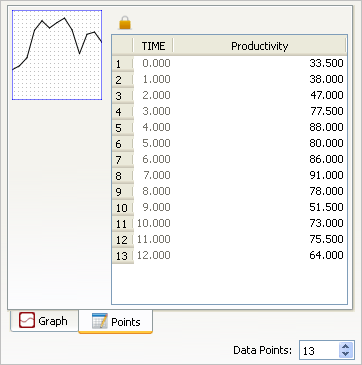
Task: Select the Points tab
Action: 116,322
